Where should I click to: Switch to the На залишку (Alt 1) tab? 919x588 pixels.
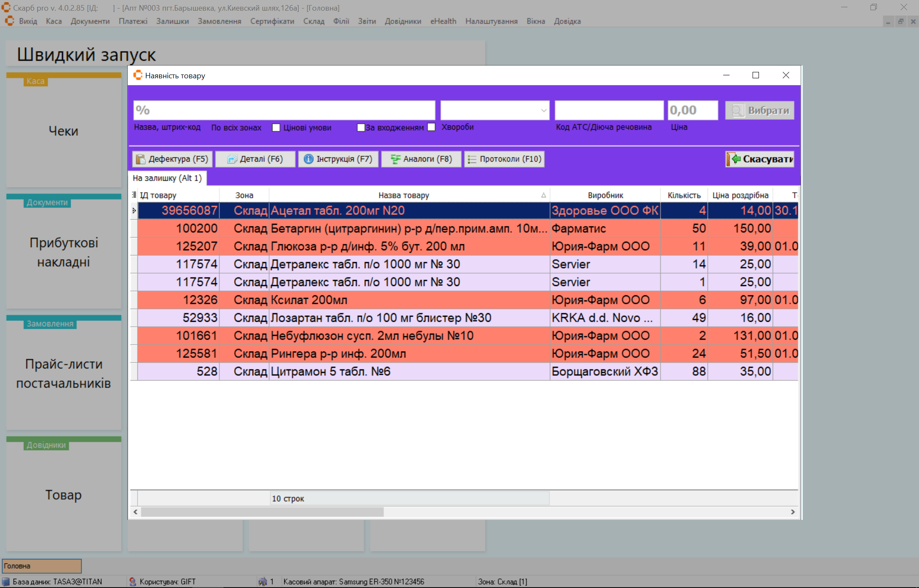(167, 178)
